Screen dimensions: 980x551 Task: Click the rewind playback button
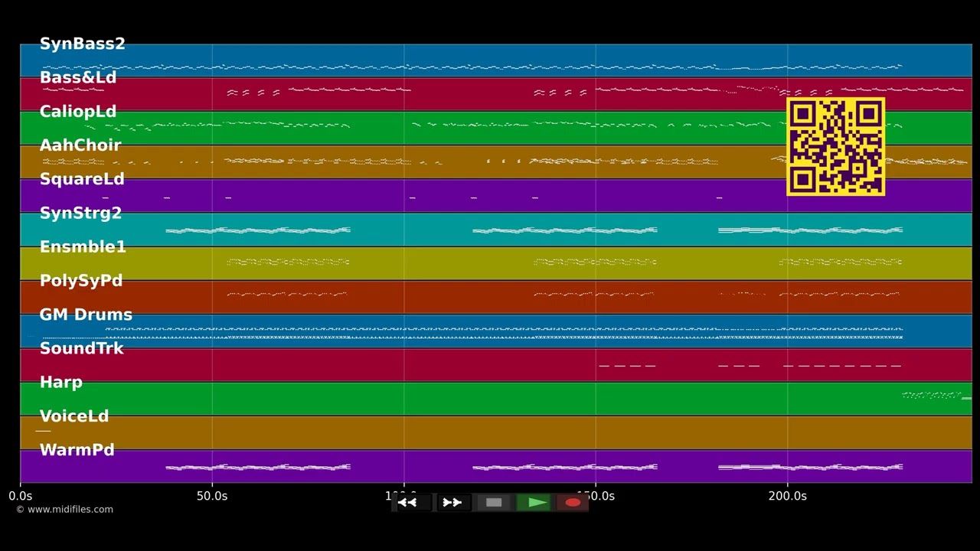tap(413, 503)
